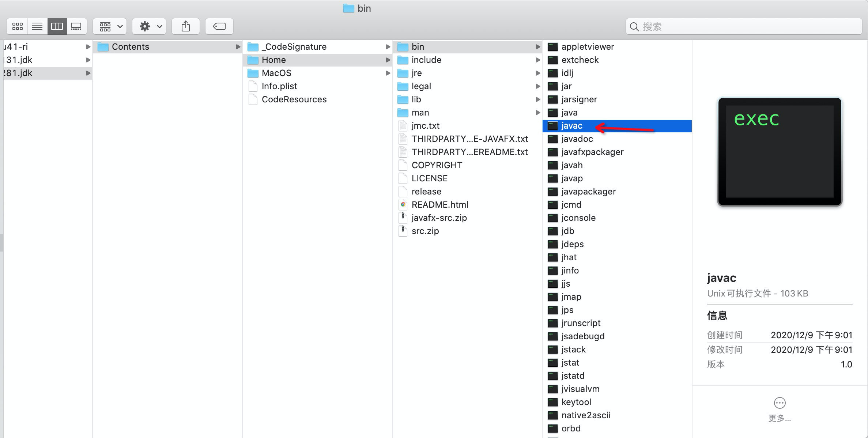This screenshot has width=868, height=438.
Task: Switch to list view mode
Action: [37, 26]
